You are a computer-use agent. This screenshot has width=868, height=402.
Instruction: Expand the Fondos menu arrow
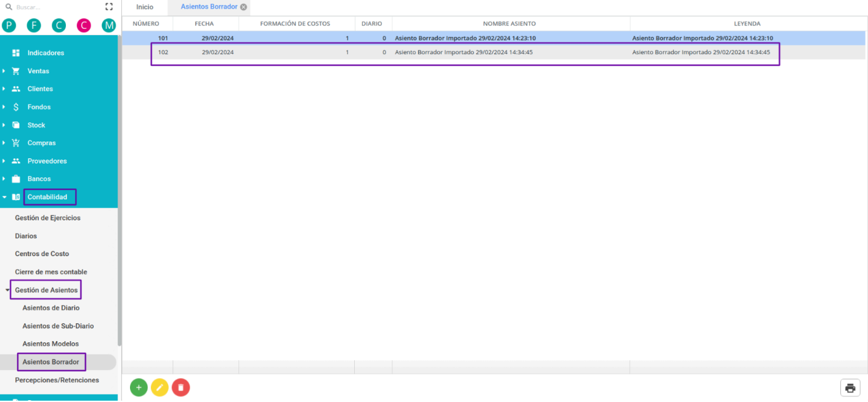coord(4,107)
